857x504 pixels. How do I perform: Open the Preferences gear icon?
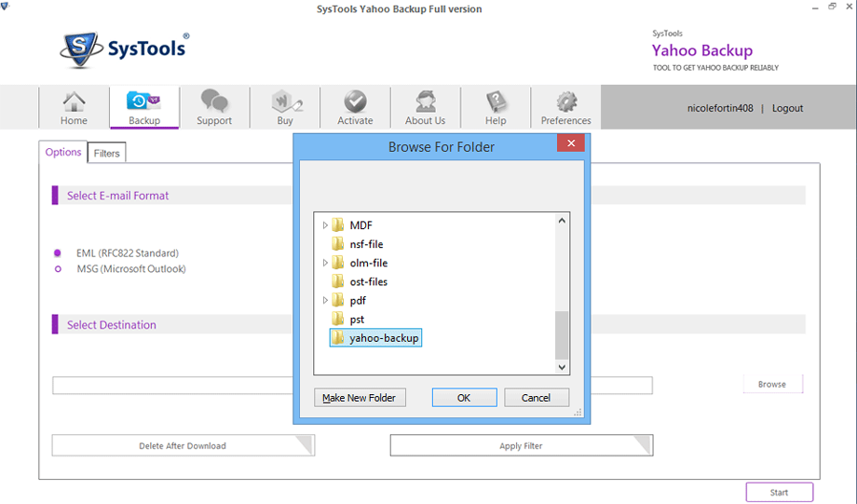pyautogui.click(x=566, y=102)
